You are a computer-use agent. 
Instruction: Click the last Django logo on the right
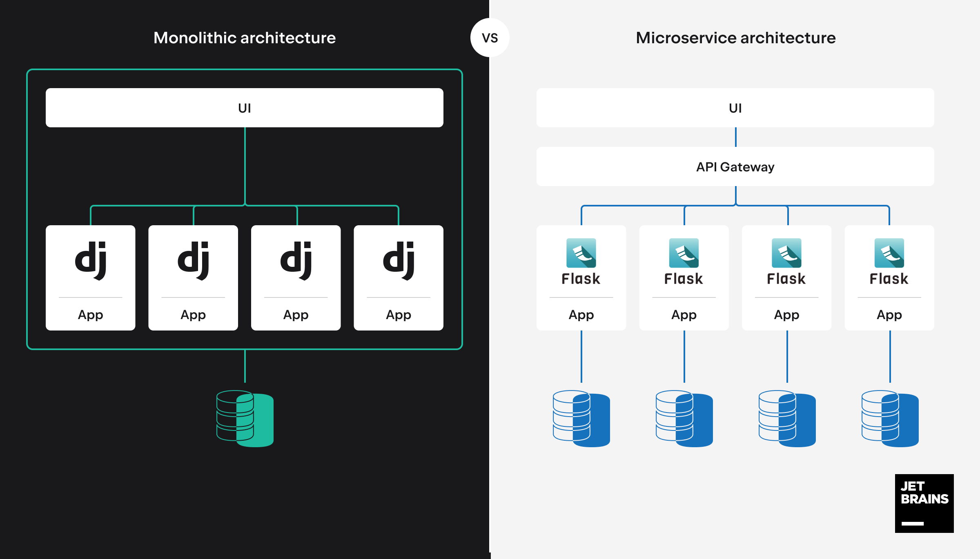(399, 260)
